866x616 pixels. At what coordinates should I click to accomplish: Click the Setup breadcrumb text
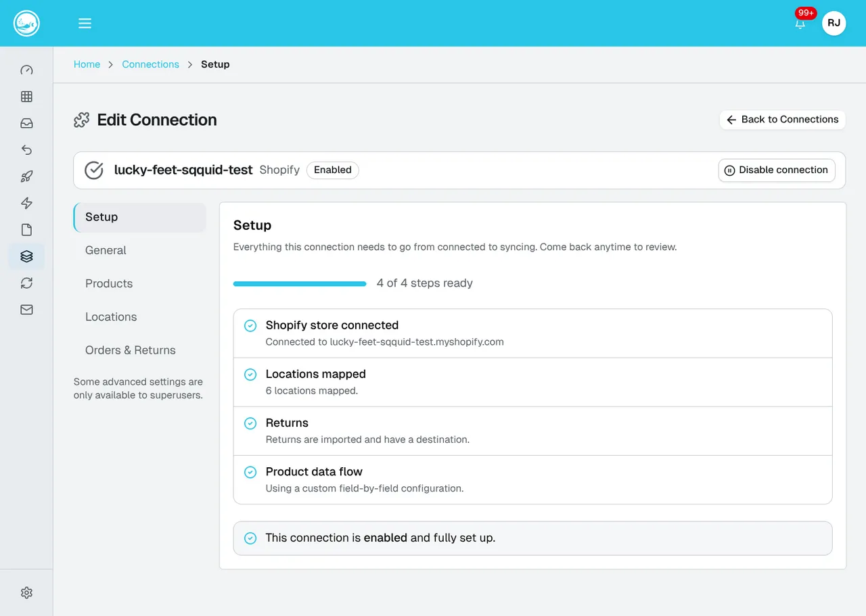(x=215, y=64)
